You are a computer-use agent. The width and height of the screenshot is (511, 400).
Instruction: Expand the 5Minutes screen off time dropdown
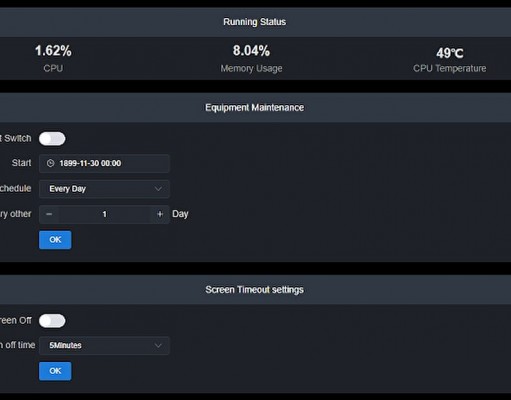[x=104, y=346]
